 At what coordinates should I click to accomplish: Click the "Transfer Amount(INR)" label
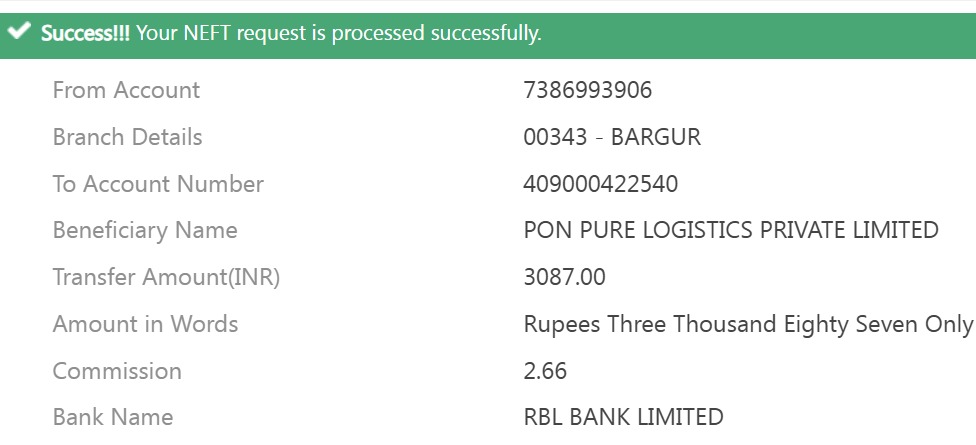click(x=166, y=277)
